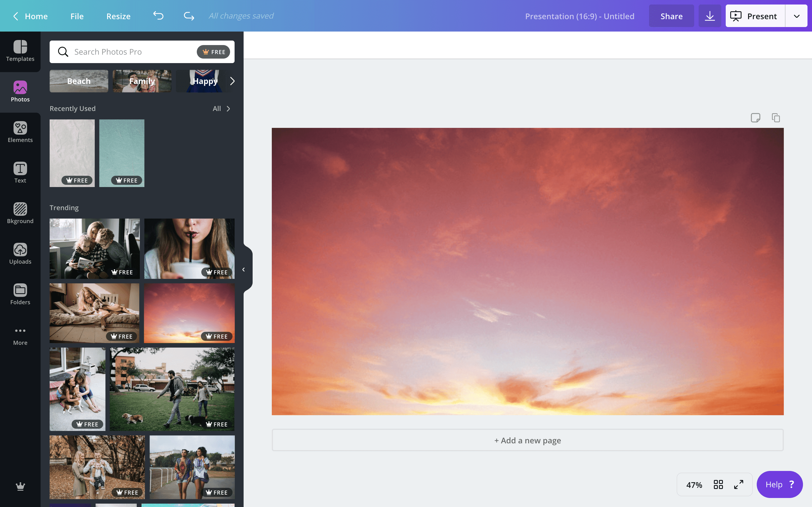
Task: Click the All link in Recently Used
Action: click(x=217, y=108)
